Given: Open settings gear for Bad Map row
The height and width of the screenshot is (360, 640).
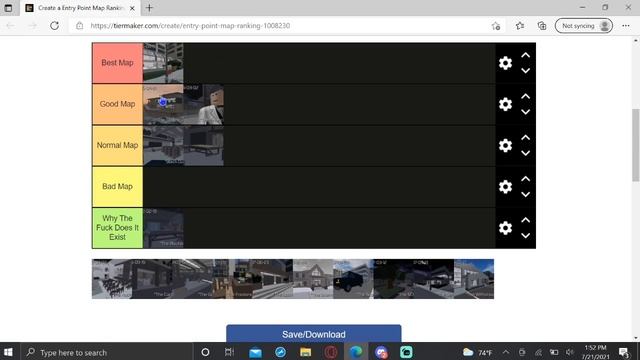Looking at the screenshot, I should [505, 187].
